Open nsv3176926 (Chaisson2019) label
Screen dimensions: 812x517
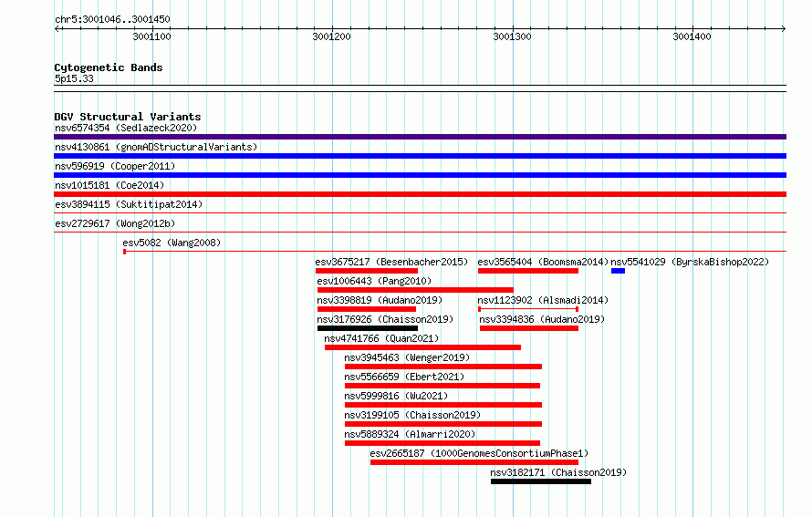click(x=385, y=319)
